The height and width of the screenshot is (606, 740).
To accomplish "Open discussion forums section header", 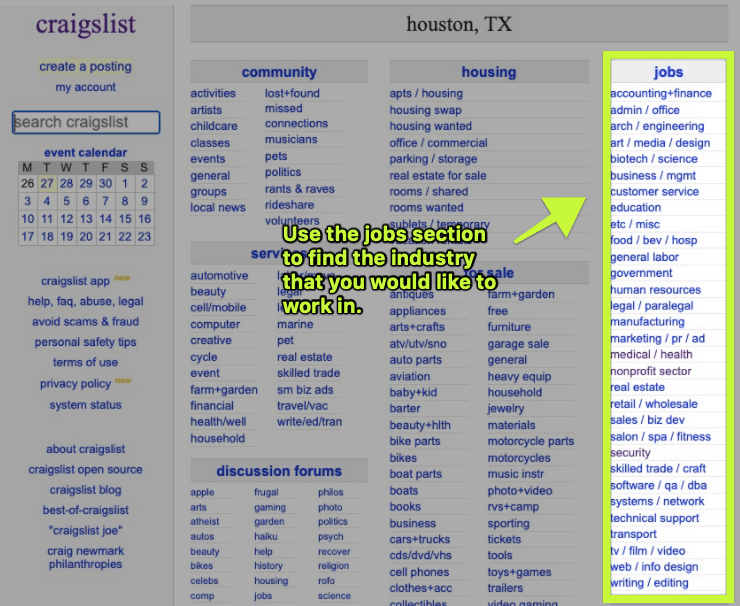I will click(279, 471).
